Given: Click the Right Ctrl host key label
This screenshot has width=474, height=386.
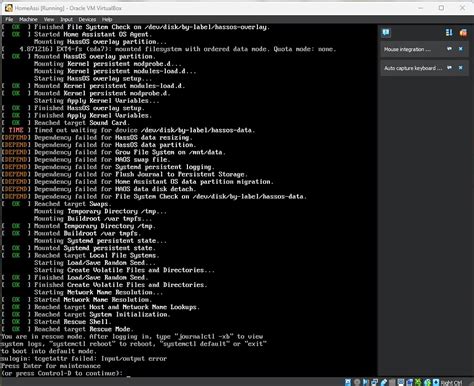Looking at the screenshot, I should tap(451, 383).
